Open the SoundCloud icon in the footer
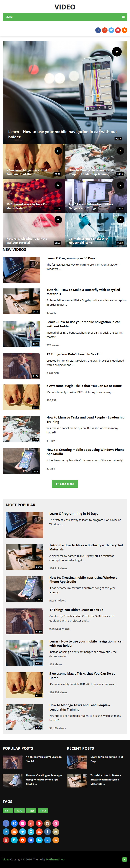The image size is (130, 868). coord(14,832)
